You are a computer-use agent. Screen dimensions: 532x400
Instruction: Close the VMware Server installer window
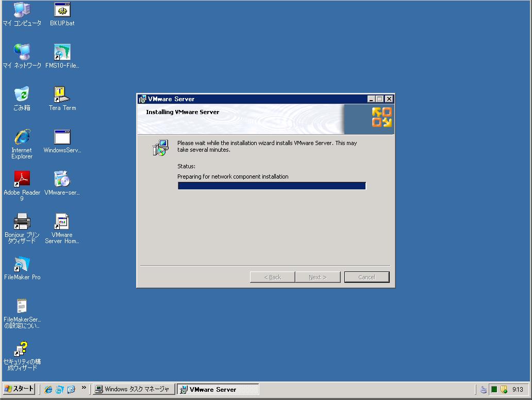click(x=389, y=99)
